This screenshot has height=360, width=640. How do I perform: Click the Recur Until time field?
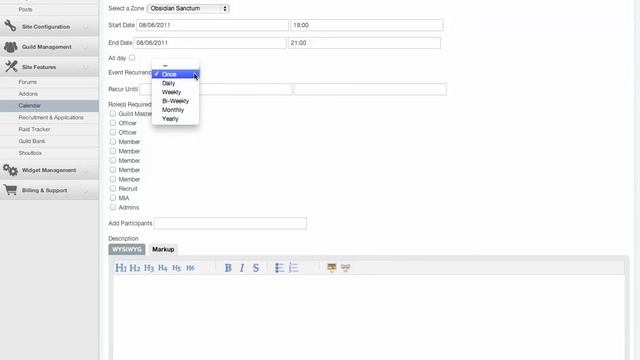[x=370, y=89]
